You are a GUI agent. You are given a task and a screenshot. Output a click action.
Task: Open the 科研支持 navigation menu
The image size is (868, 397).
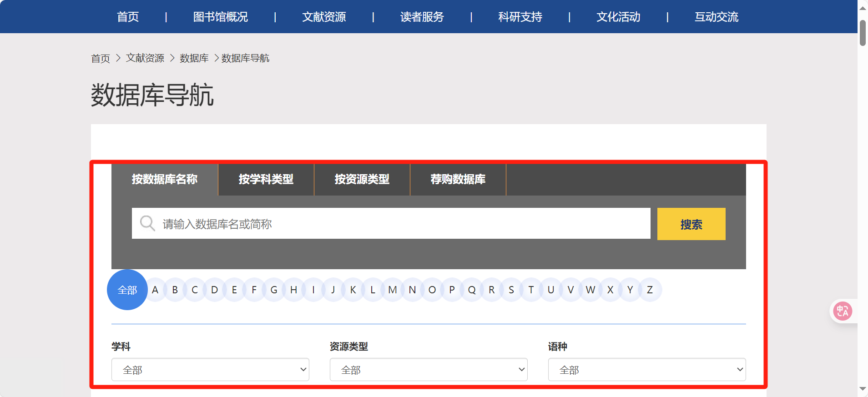tap(520, 17)
